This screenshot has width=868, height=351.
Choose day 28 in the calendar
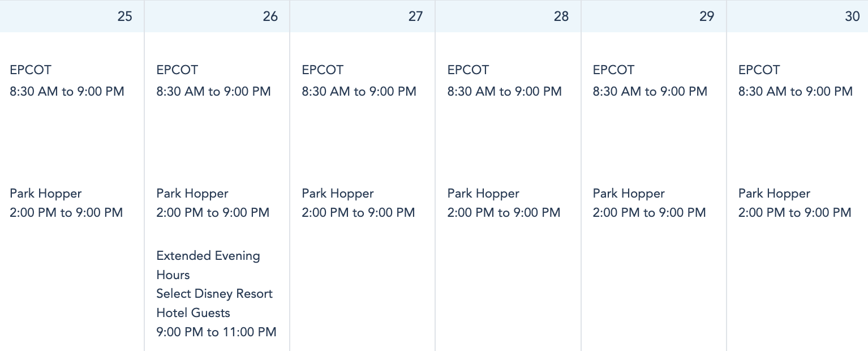[x=561, y=16]
